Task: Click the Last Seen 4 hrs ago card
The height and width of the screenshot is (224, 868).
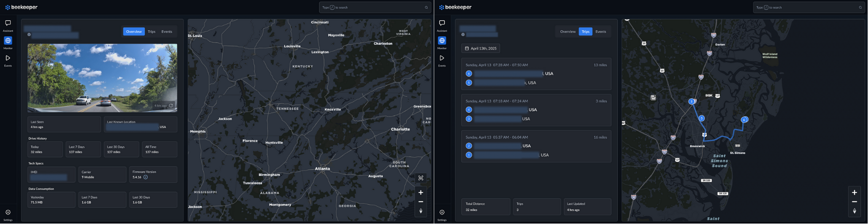Action: tap(64, 124)
